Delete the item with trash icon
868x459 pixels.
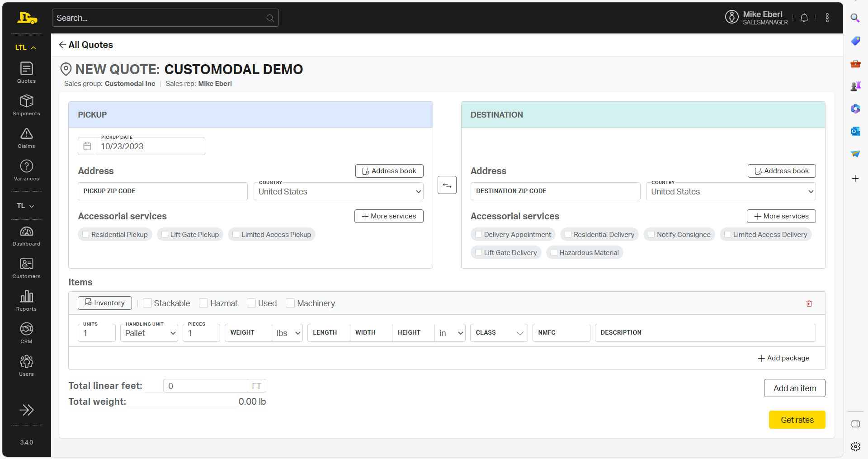[809, 303]
